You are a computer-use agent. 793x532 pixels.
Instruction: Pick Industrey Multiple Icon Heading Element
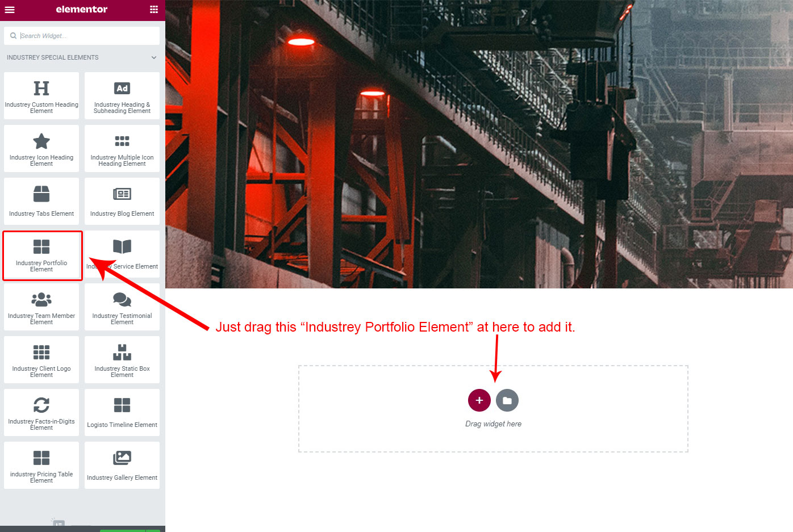tap(122, 148)
